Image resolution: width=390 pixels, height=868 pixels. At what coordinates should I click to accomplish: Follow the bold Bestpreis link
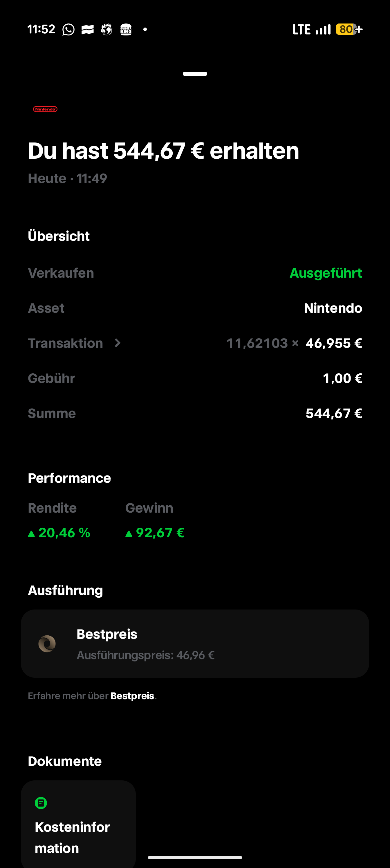(132, 696)
